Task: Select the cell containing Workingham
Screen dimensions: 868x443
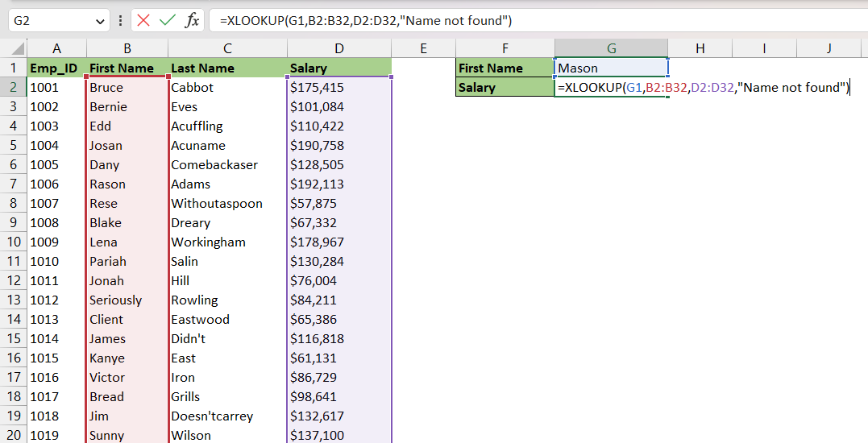Action: point(227,242)
